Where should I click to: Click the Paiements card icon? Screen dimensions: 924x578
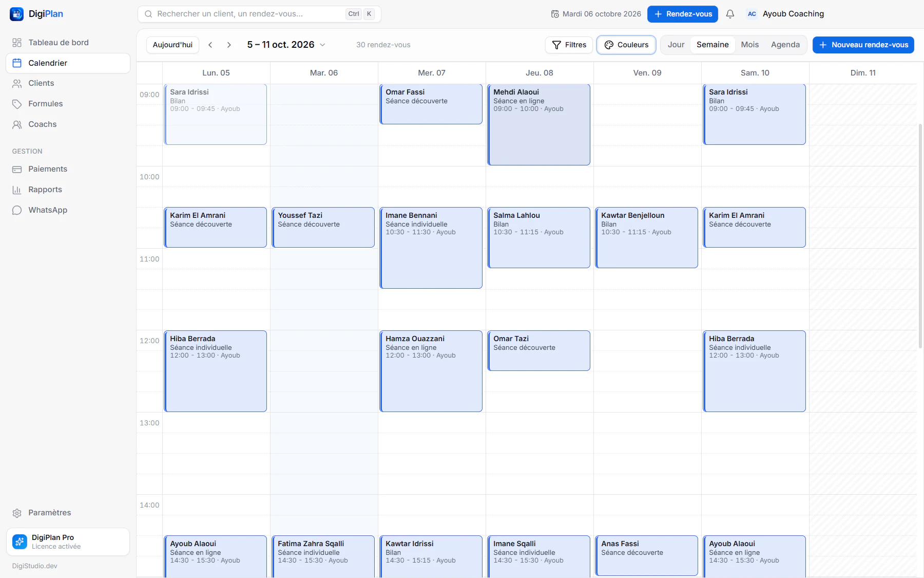point(17,169)
